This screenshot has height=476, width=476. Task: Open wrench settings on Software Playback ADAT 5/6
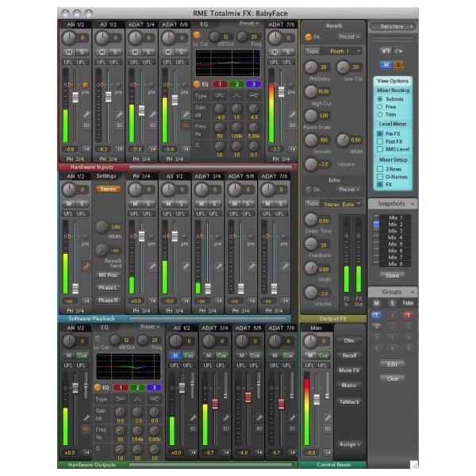point(252,266)
